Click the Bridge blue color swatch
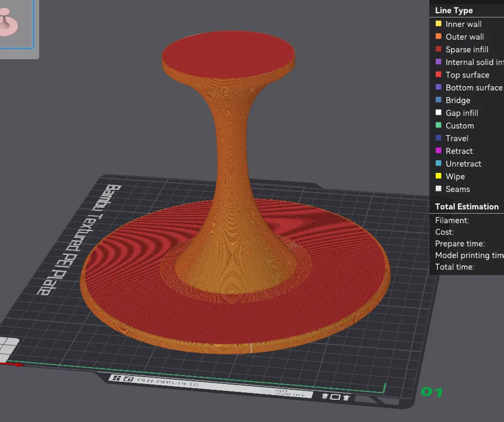Screen dimensions: 504x422 pyautogui.click(x=438, y=100)
